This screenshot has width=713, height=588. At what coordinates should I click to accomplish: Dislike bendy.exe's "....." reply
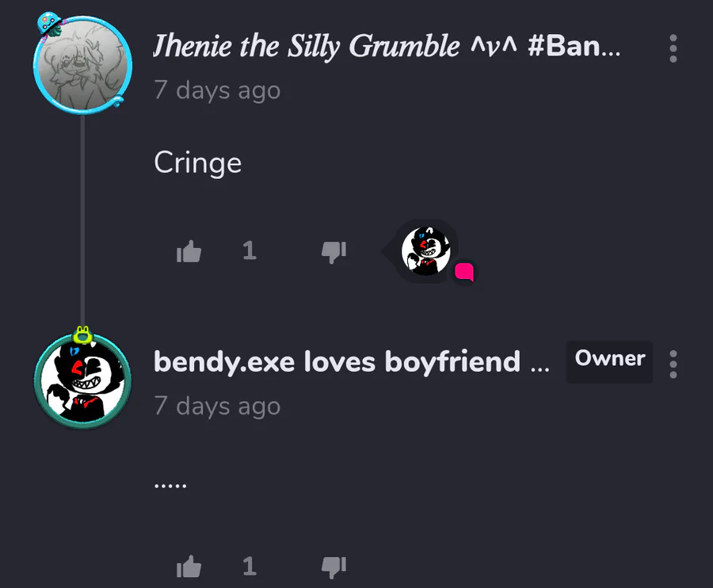point(334,567)
